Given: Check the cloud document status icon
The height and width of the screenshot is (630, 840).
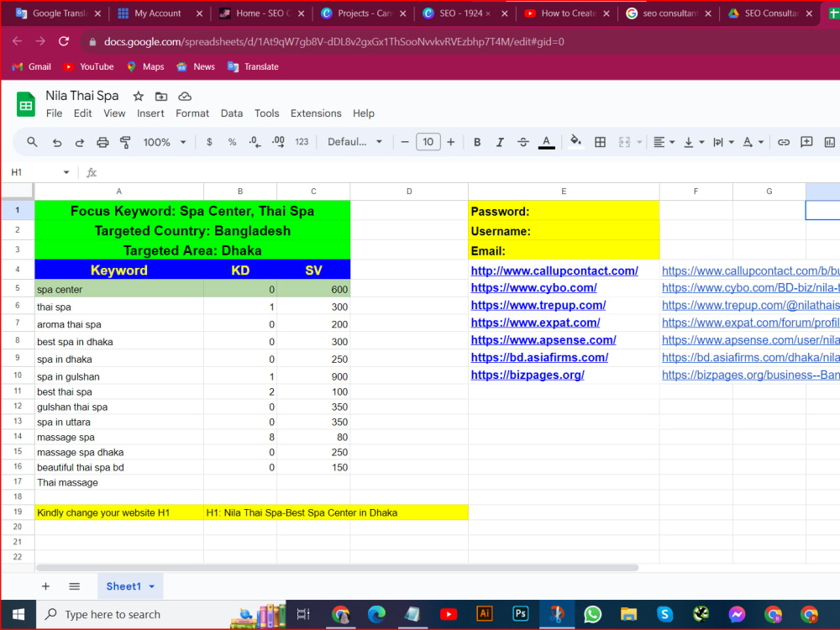Looking at the screenshot, I should coord(185,97).
